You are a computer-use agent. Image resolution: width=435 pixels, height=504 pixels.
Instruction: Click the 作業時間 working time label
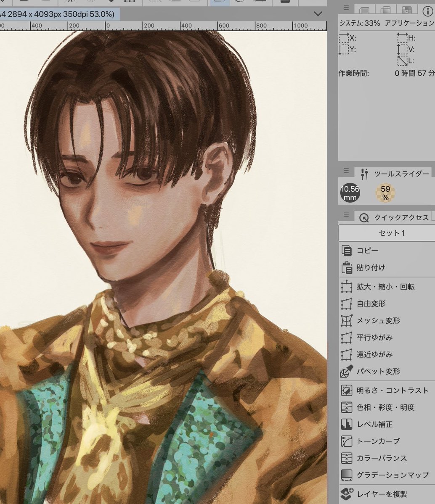tap(354, 73)
